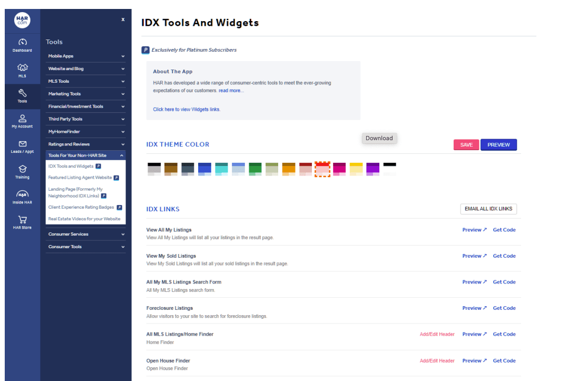Open the MLS sidebar icon

pyautogui.click(x=22, y=70)
